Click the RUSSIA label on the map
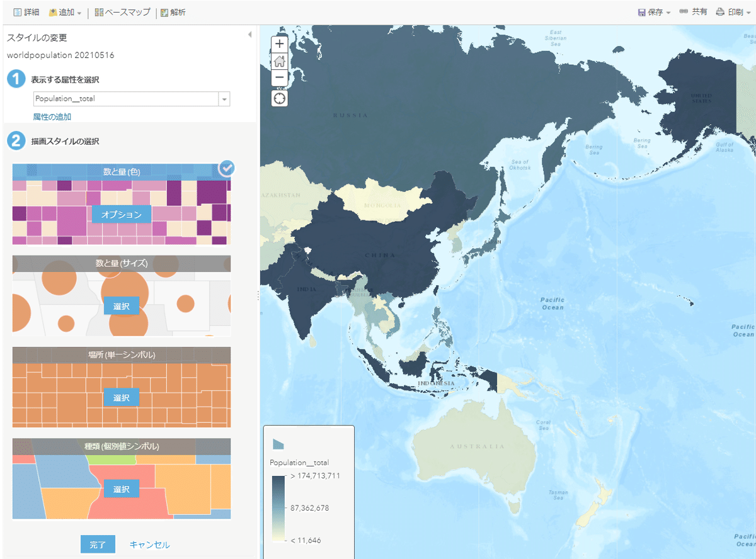This screenshot has height=559, width=756. tap(350, 115)
